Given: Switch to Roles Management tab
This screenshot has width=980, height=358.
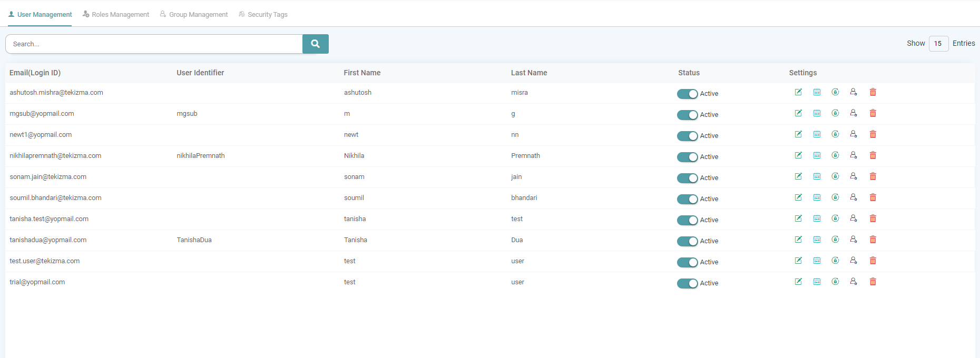Looking at the screenshot, I should 116,15.
